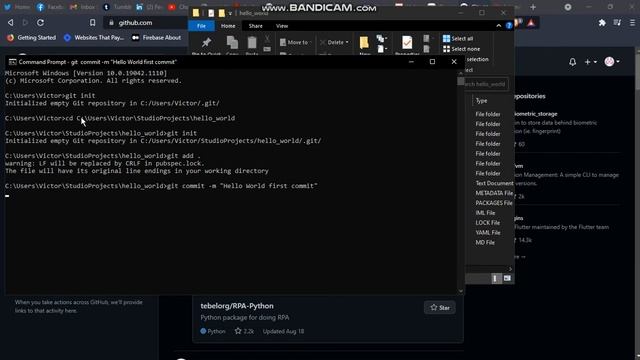Open File Explorer help
This screenshot has width=640, height=360.
(509, 26)
